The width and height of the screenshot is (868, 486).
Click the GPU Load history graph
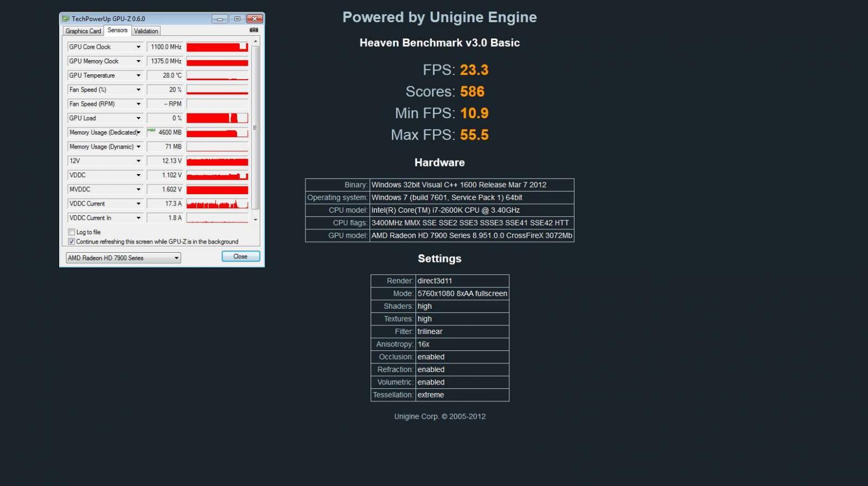point(217,118)
